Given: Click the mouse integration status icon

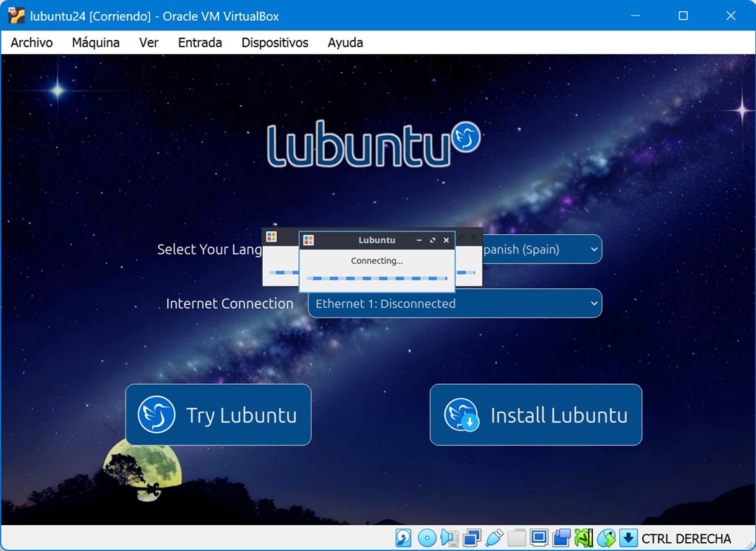Looking at the screenshot, I should (606, 538).
